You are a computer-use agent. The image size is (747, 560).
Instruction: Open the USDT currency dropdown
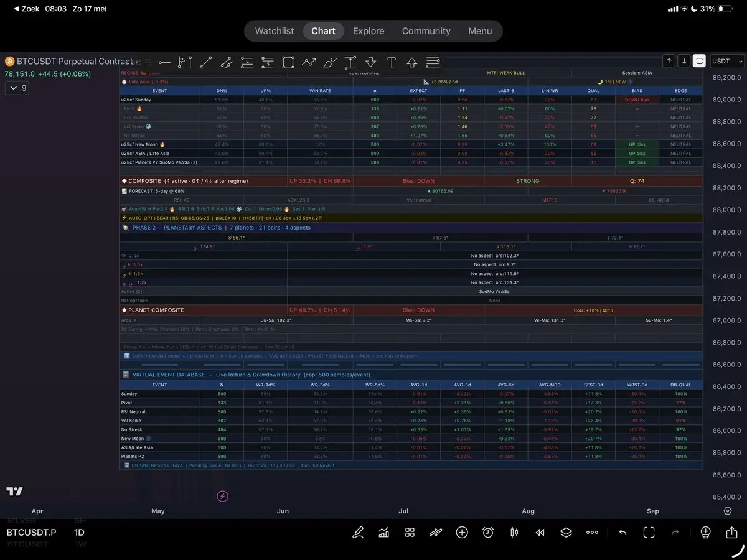click(x=727, y=61)
